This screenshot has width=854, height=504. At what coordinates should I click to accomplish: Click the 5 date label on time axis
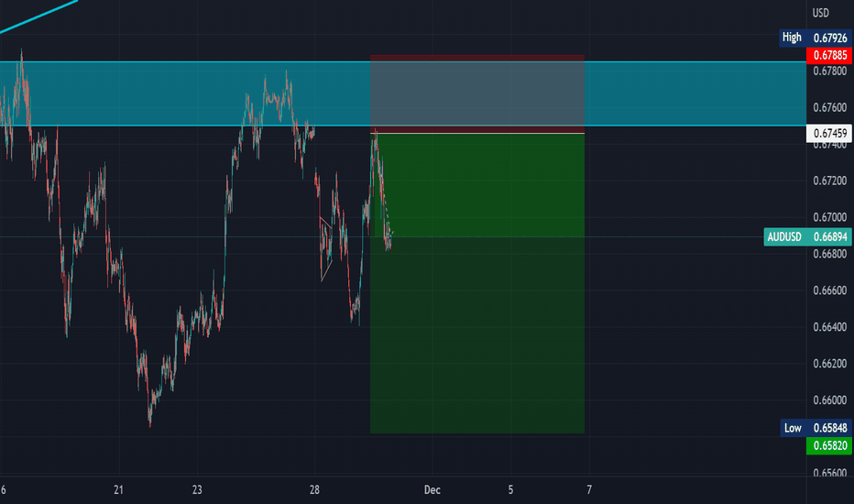(510, 490)
